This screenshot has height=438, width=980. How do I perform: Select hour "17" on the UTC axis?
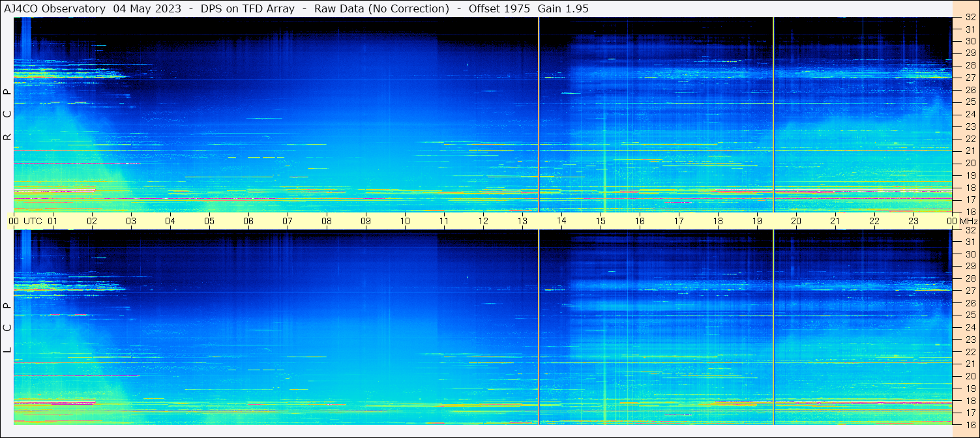tap(679, 221)
